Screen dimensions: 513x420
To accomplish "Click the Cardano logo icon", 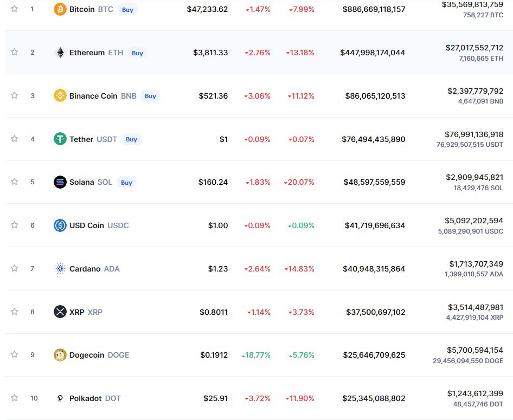I will pos(60,268).
